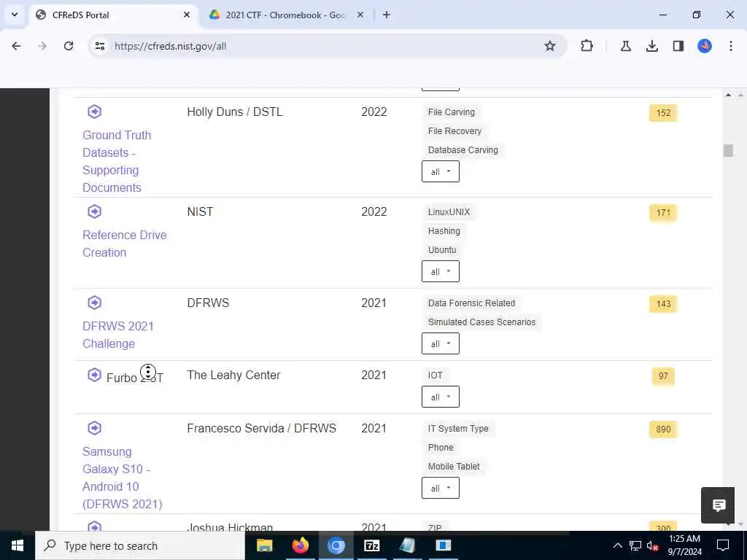
Task: Launch Firefox from the taskbar
Action: (300, 545)
